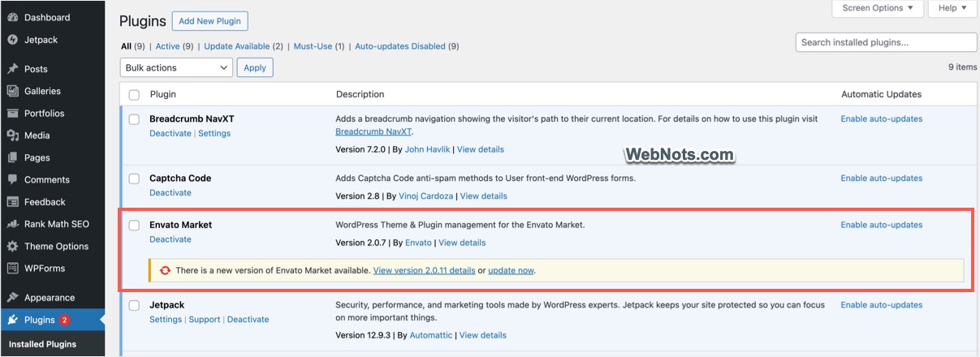The width and height of the screenshot is (980, 357).
Task: Filter plugins by Update Available
Action: click(236, 46)
